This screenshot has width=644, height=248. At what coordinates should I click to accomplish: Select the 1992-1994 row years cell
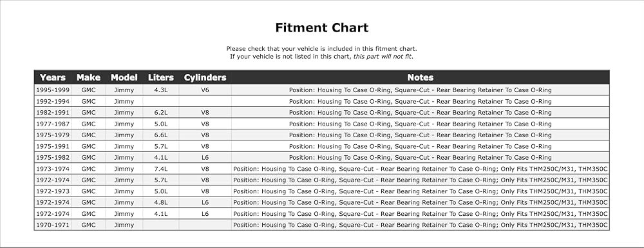tap(53, 101)
